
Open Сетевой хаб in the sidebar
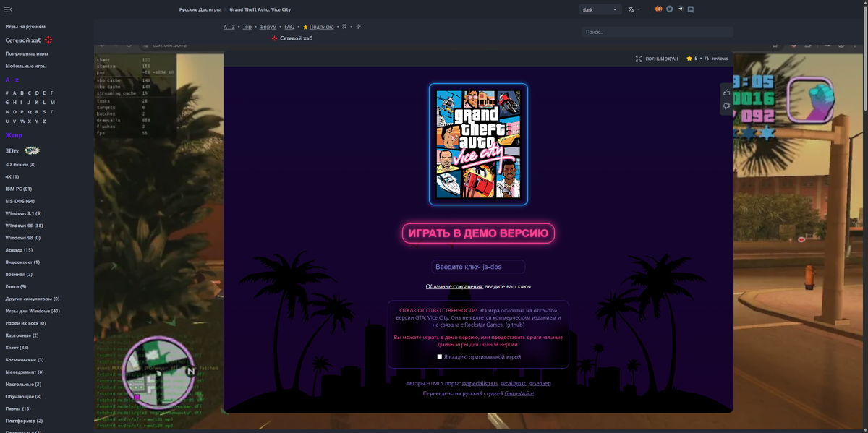pos(23,40)
